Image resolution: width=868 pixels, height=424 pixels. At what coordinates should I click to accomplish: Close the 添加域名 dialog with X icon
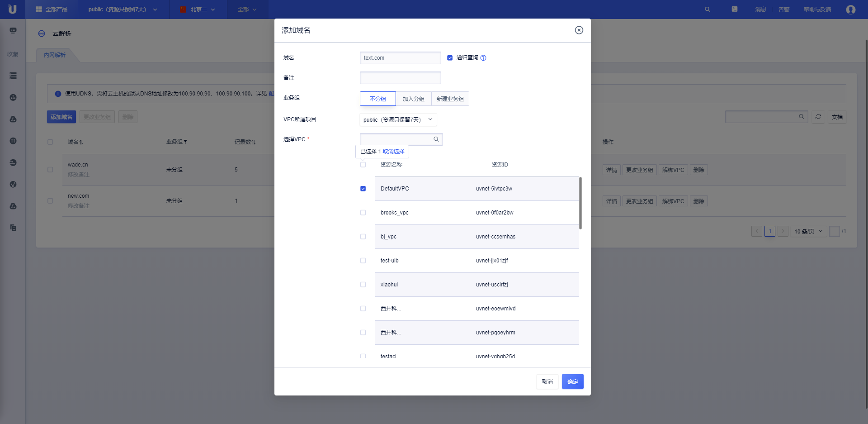579,30
